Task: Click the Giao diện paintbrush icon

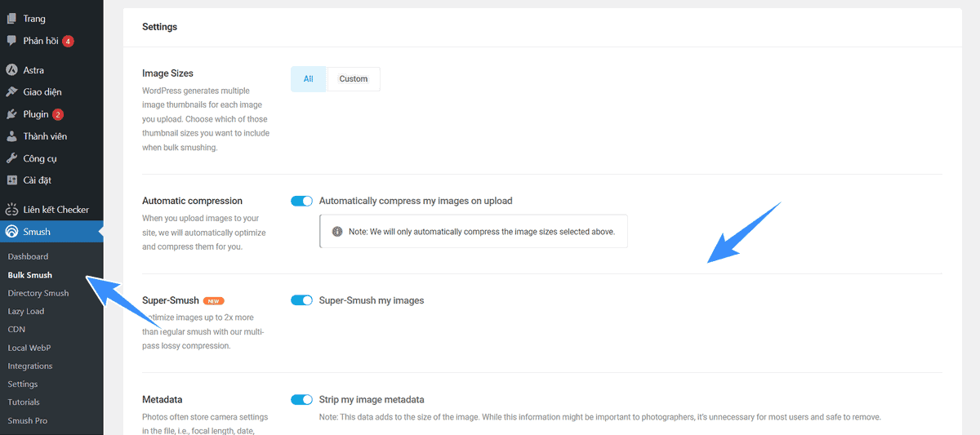Action: coord(11,92)
